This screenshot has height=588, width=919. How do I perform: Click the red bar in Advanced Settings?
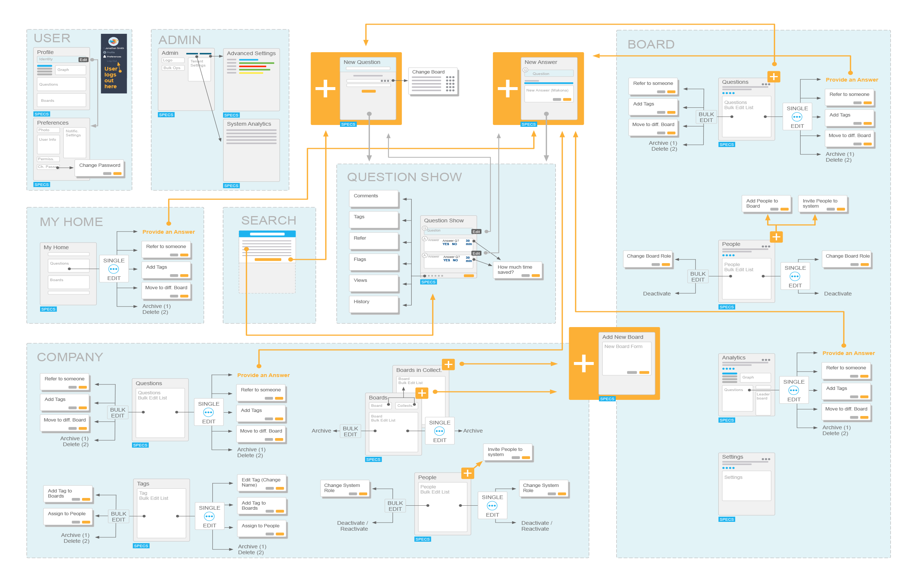click(x=253, y=67)
